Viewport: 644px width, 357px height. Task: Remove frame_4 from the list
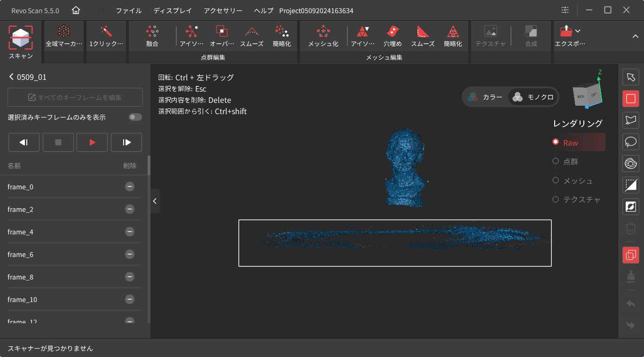(x=130, y=232)
